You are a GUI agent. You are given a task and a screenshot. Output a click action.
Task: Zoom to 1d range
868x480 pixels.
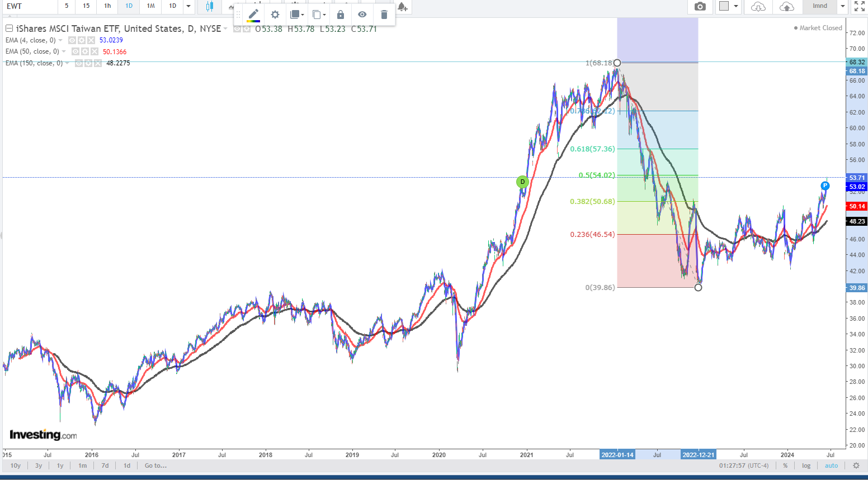click(127, 465)
